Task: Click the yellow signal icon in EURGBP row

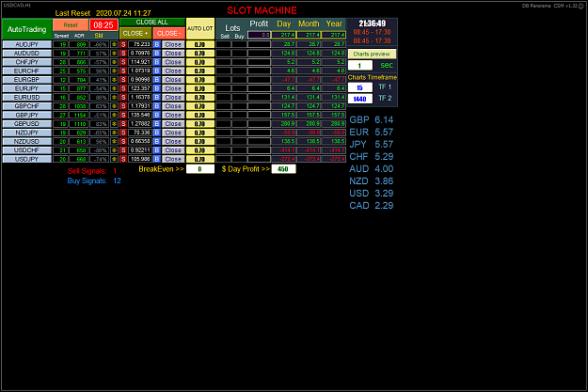Action: [115, 80]
